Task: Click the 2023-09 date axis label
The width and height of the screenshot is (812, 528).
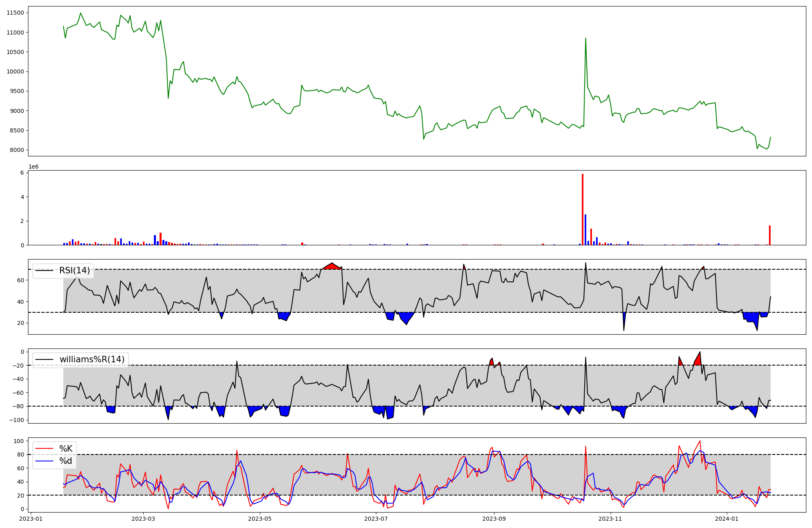Action: [494, 519]
